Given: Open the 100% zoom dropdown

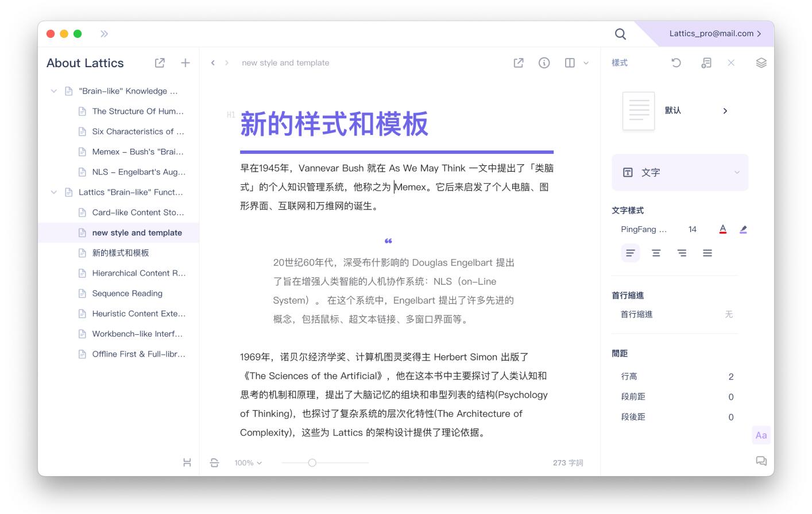Looking at the screenshot, I should pos(248,463).
